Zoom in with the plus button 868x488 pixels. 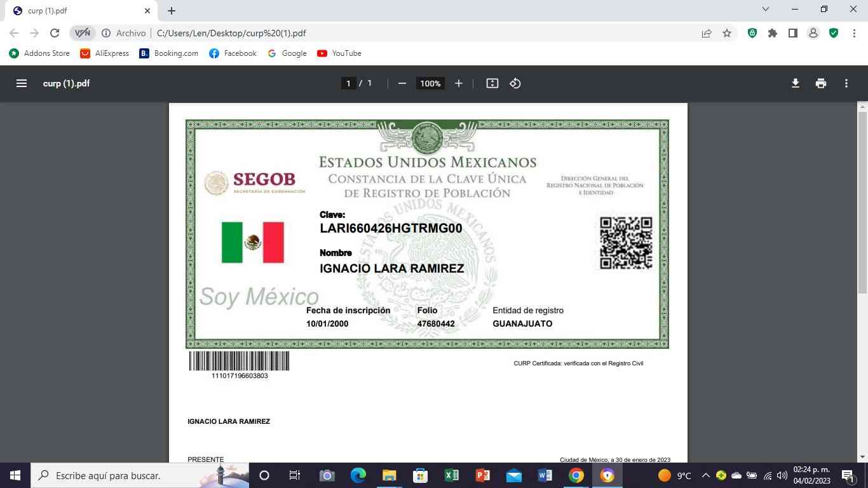[459, 83]
